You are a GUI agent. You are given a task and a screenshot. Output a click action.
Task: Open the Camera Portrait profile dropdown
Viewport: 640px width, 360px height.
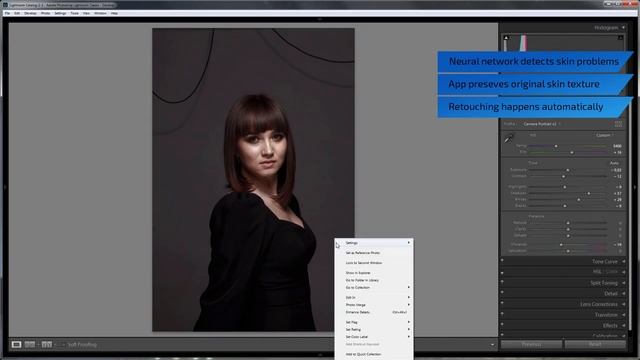542,124
